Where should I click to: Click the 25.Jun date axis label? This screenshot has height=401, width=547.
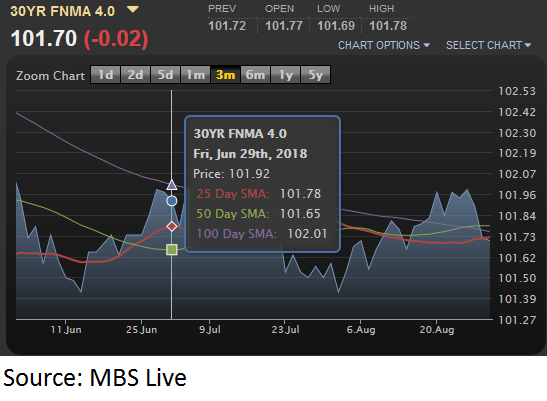[x=142, y=329]
